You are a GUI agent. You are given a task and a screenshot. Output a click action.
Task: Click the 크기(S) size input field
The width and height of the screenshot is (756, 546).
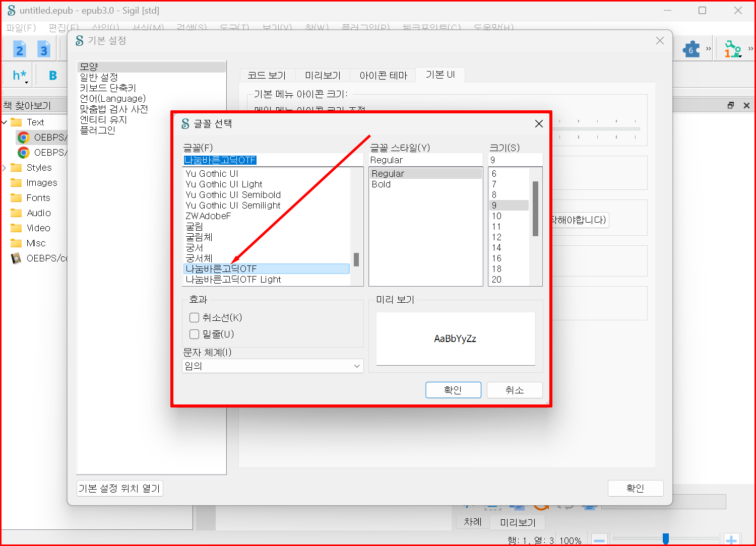tap(516, 160)
